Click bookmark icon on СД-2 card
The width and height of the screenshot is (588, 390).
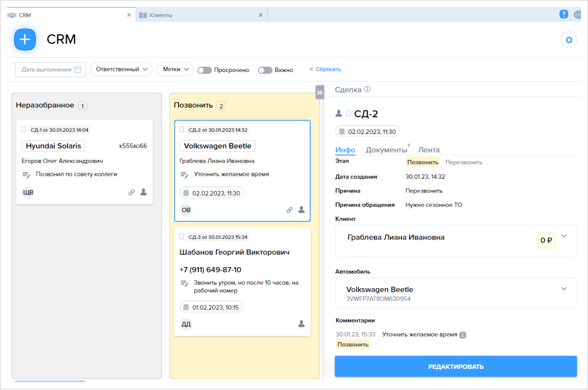(181, 130)
